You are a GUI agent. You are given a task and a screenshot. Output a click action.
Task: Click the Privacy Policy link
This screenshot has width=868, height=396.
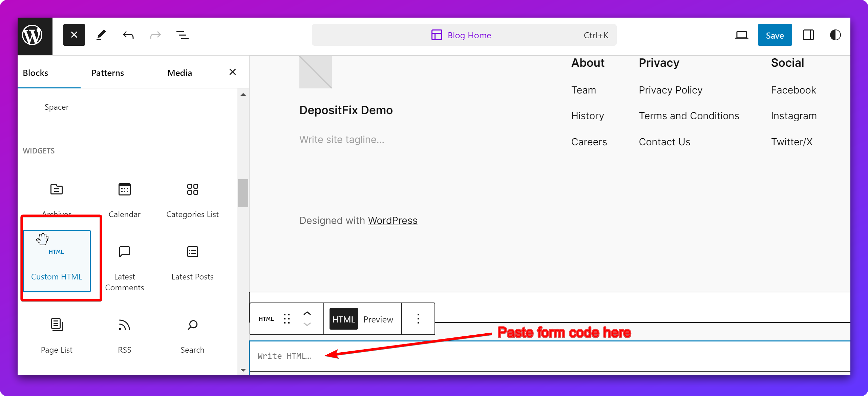coord(671,90)
